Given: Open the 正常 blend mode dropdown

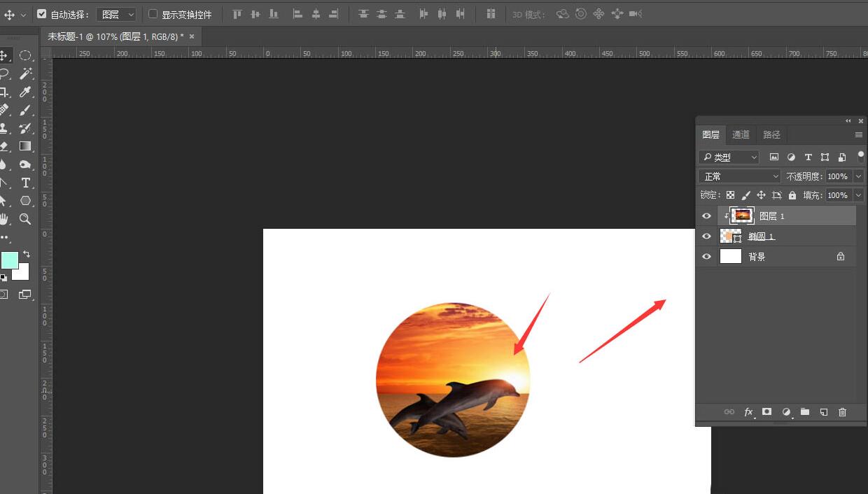Looking at the screenshot, I should (740, 176).
